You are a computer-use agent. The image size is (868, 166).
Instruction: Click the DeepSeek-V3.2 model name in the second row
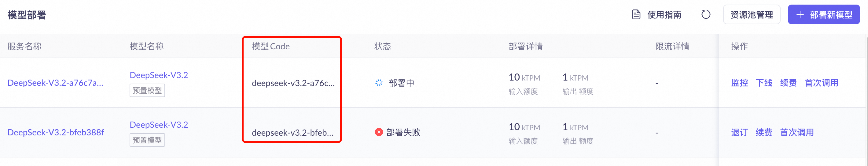[x=159, y=124]
